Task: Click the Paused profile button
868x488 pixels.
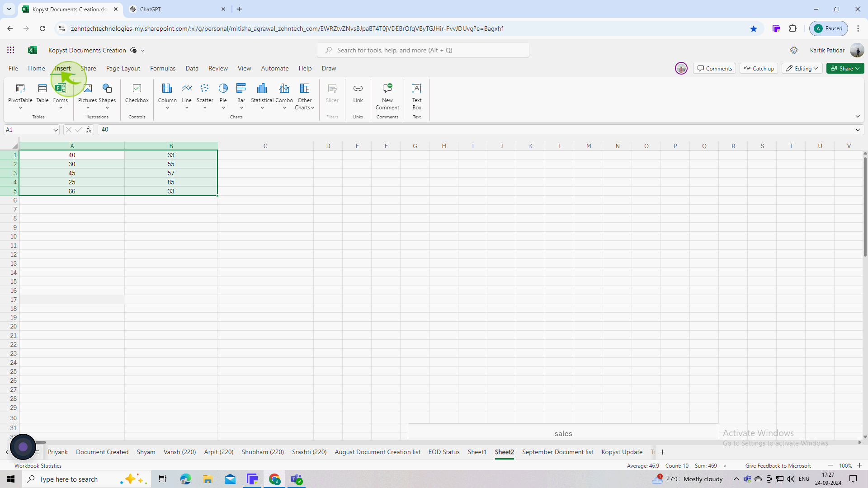Action: click(828, 28)
